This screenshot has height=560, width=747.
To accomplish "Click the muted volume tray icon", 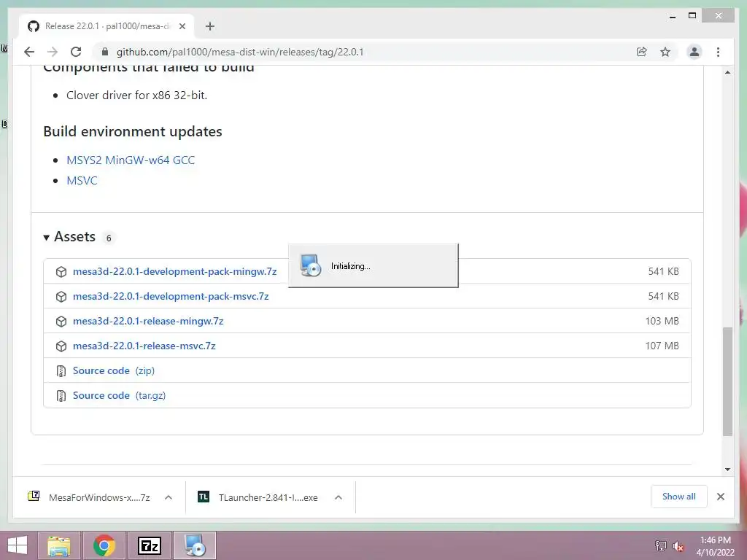I will point(678,545).
